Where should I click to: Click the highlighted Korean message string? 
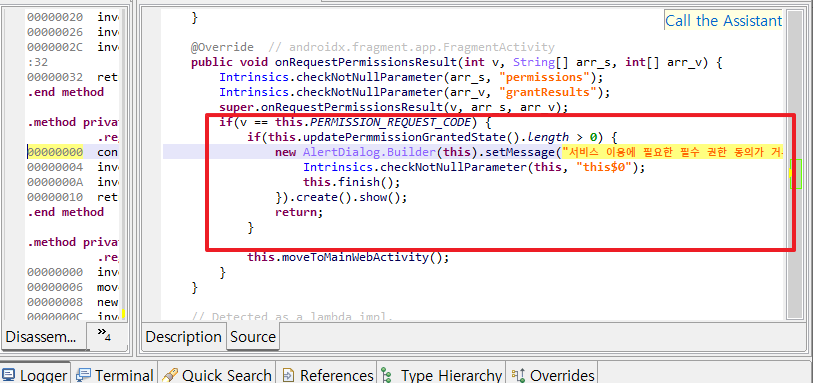pos(672,153)
